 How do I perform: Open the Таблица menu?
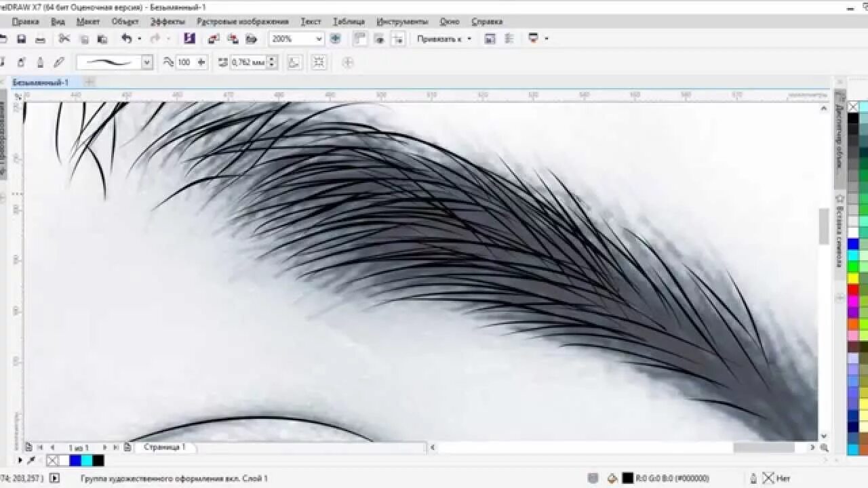(x=349, y=22)
